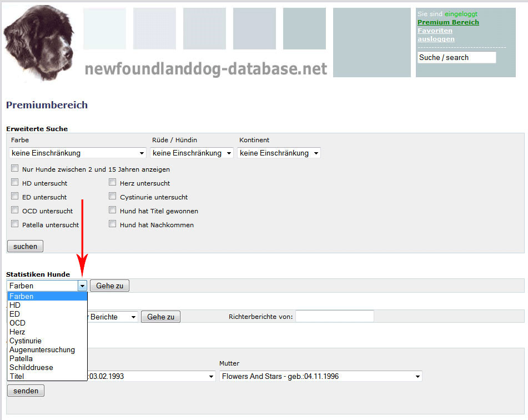This screenshot has width=528, height=420.
Task: Check Cystinurie untersucht option
Action: (x=113, y=196)
